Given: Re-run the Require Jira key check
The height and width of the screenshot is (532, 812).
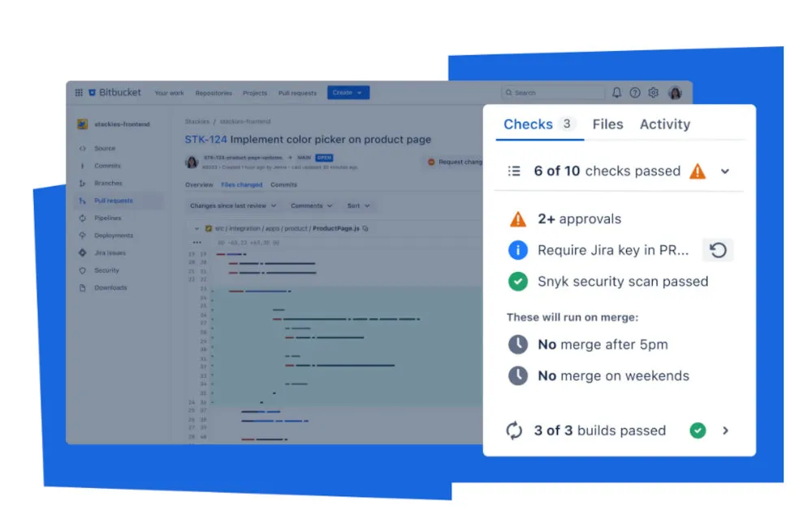Looking at the screenshot, I should pos(718,251).
